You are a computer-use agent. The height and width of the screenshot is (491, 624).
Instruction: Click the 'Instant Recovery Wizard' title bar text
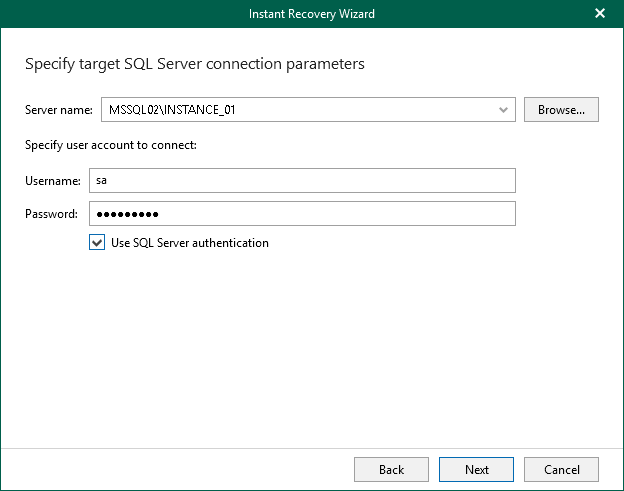[x=311, y=14]
